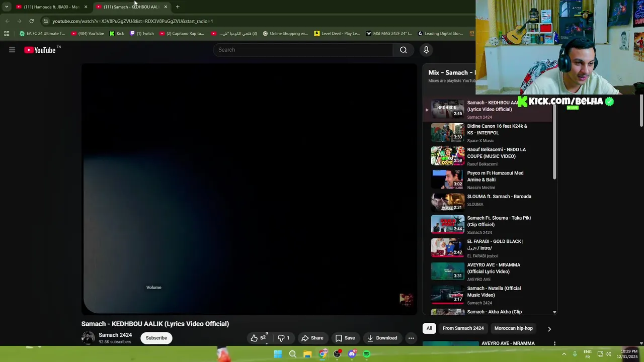Open Chrome from the taskbar
644x362 pixels.
tap(323, 354)
